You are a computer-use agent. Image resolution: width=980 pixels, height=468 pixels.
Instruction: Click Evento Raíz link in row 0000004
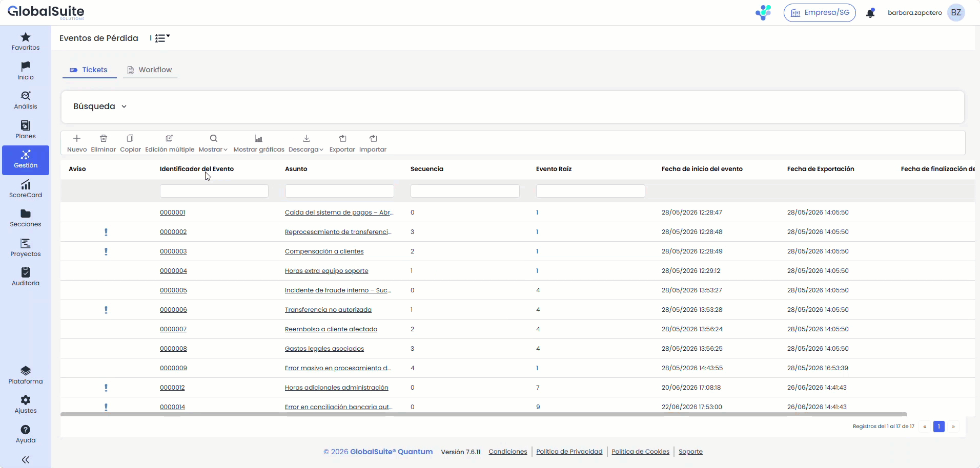click(x=537, y=271)
